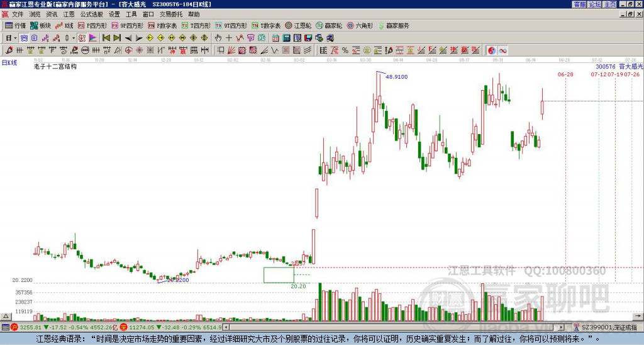The width and height of the screenshot is (644, 345).
Task: Click the 06-28 red date marker
Action: [x=565, y=74]
